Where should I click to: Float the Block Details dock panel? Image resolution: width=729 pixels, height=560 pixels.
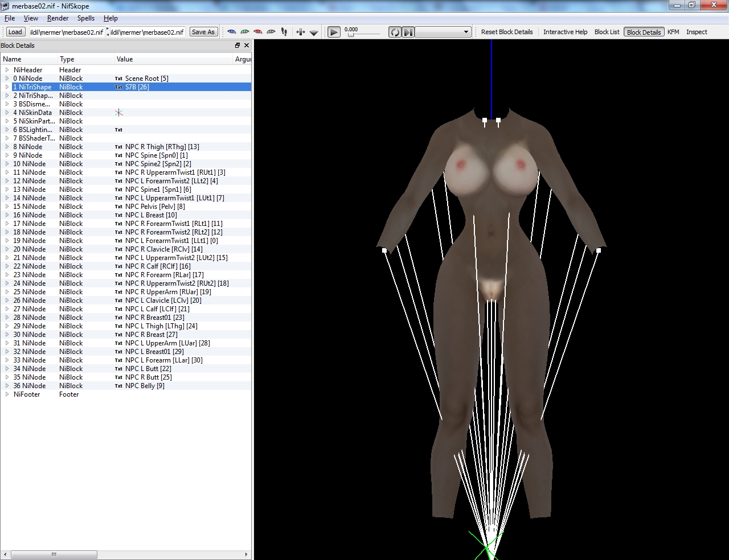(x=237, y=46)
